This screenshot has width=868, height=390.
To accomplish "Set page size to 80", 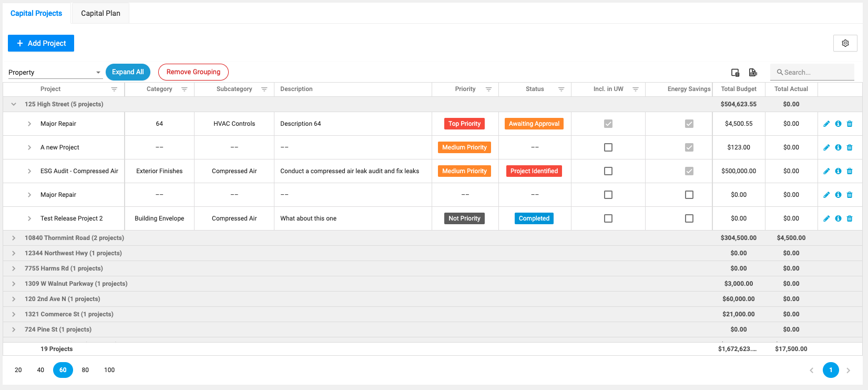I will [85, 370].
